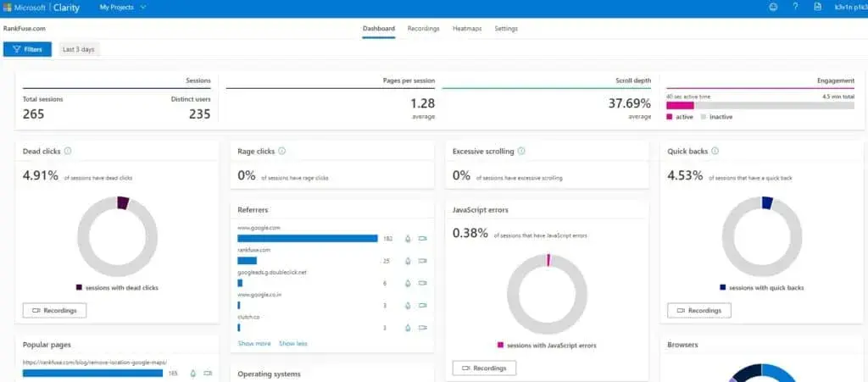Click the www.google.com referrer bar
Viewport: 868px width, 382px height.
pyautogui.click(x=308, y=238)
